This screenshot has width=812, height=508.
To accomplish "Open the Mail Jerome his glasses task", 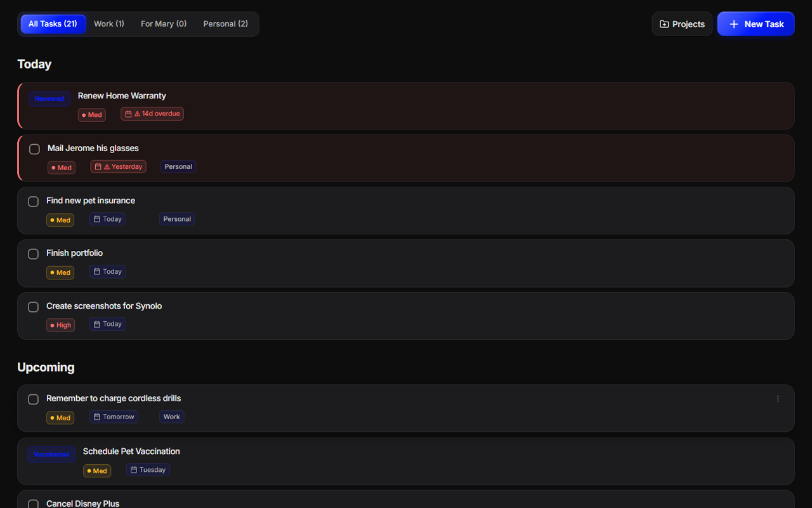I will [x=93, y=149].
